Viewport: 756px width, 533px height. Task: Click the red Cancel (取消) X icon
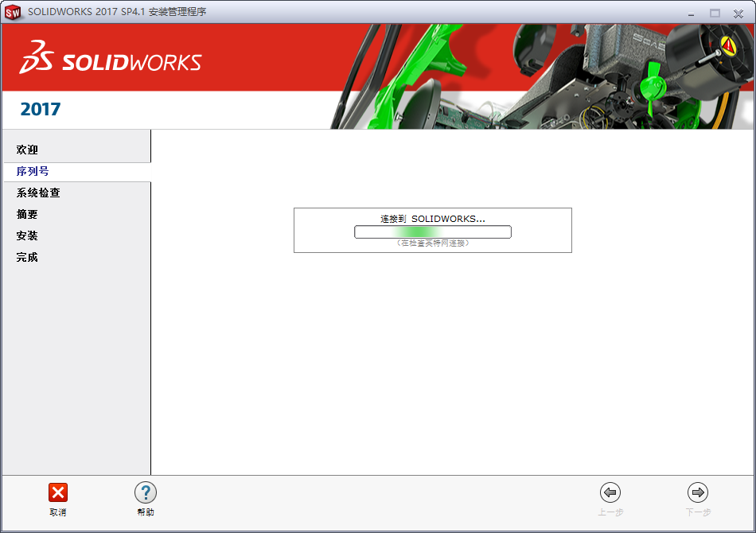click(x=58, y=492)
